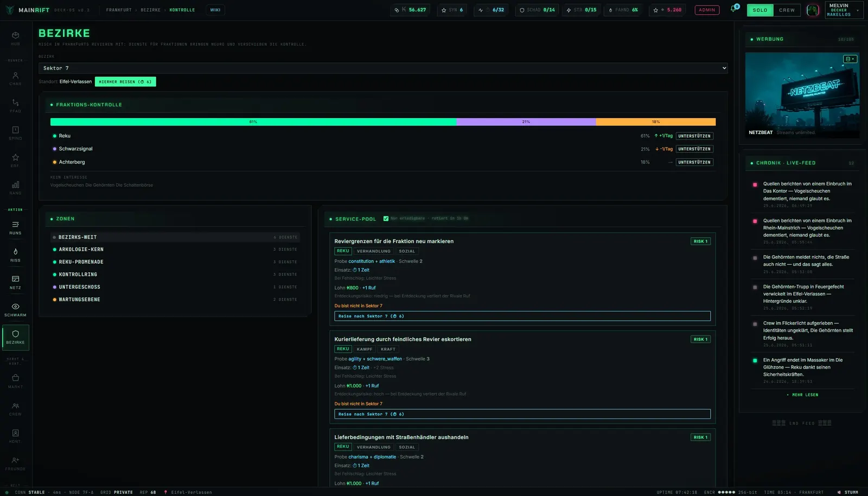Expand the Melvin Decker user menu
This screenshot has height=496, width=868.
coord(844,10)
